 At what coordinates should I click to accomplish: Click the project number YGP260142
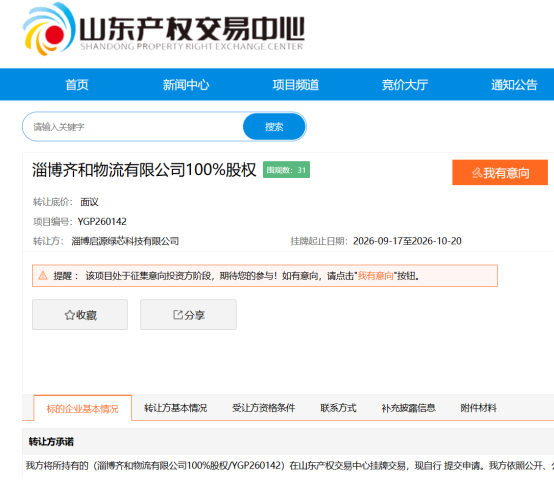tap(102, 222)
